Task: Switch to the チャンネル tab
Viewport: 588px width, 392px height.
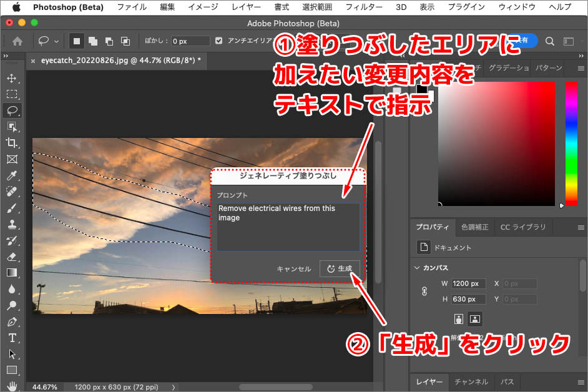Action: (x=471, y=381)
